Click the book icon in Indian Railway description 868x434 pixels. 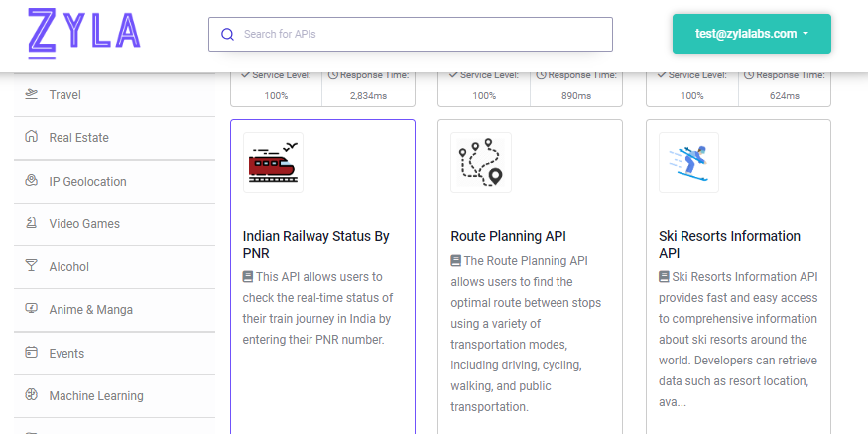point(248,276)
